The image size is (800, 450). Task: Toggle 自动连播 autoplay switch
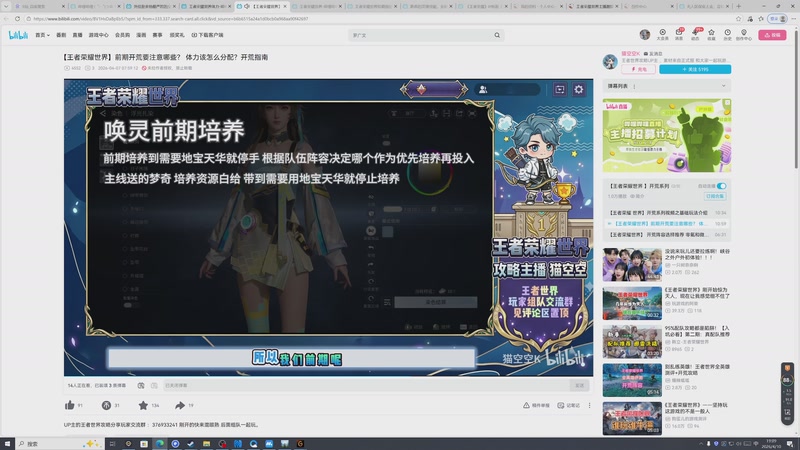click(721, 186)
